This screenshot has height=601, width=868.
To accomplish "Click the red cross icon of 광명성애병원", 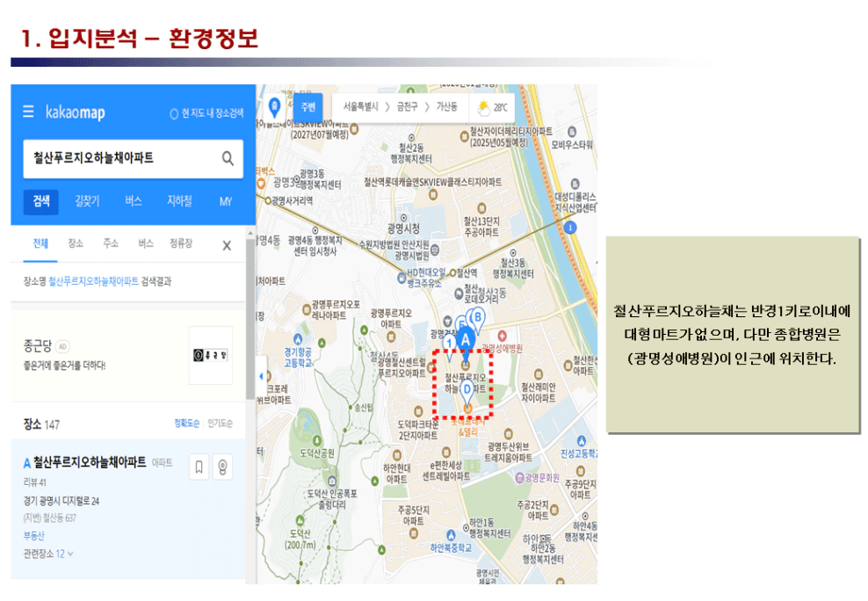I will pos(503,336).
